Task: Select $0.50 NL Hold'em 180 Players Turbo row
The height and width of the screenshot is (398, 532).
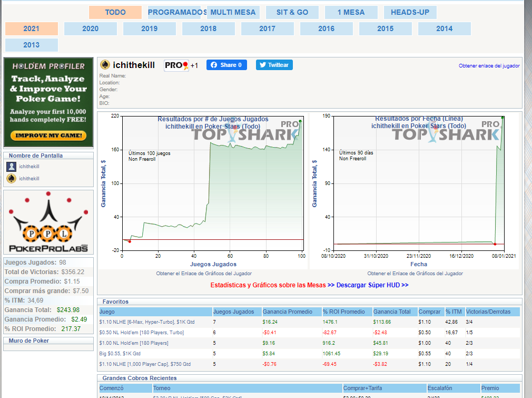Action: (309, 333)
